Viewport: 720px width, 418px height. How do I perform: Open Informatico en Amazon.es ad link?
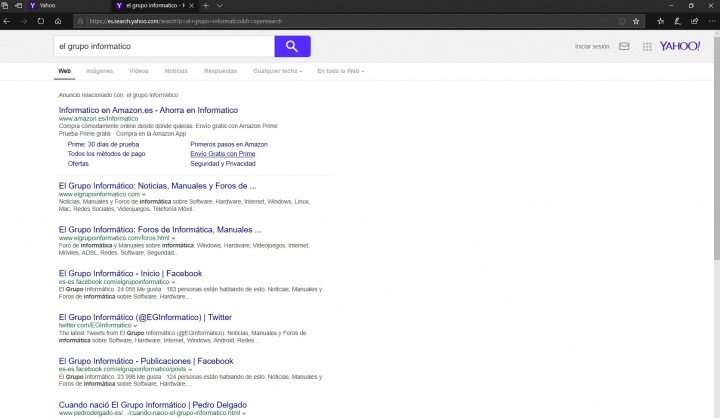[x=148, y=110]
